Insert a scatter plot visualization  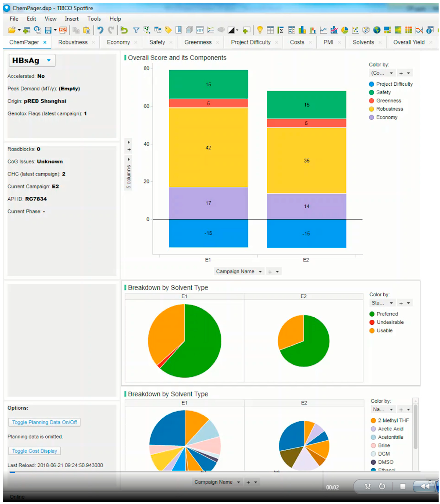[x=355, y=30]
